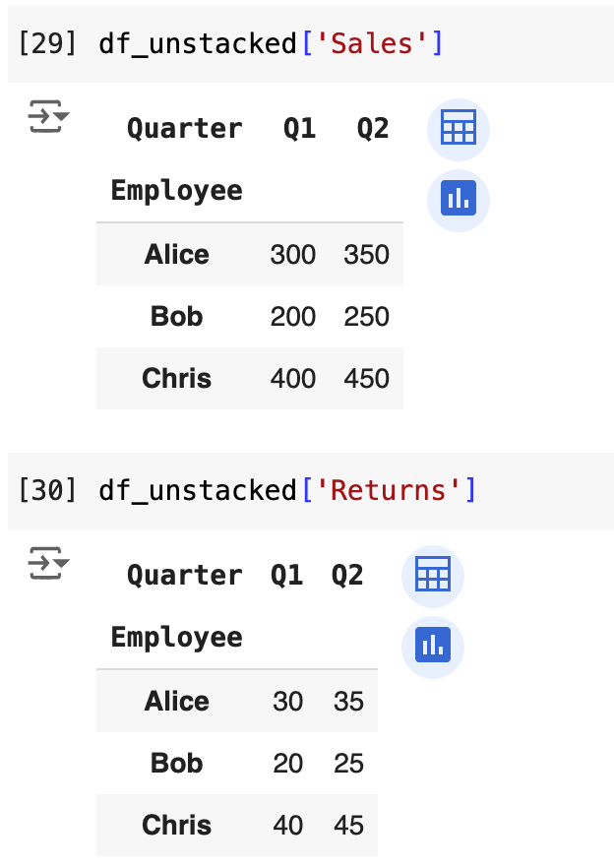Convert the Sales dataframe to interactive table
The height and width of the screenshot is (868, 614).
point(458,129)
